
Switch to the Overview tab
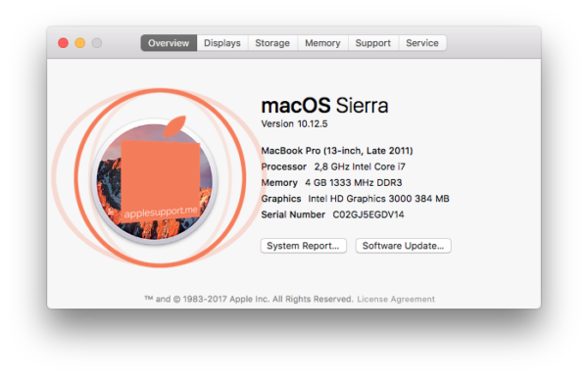pyautogui.click(x=169, y=43)
